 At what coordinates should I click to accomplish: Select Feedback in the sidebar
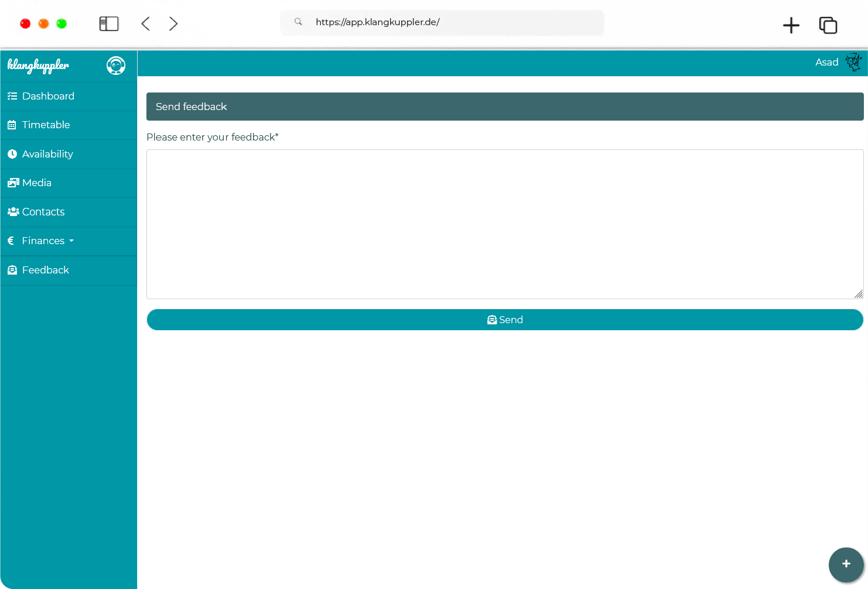click(x=45, y=270)
